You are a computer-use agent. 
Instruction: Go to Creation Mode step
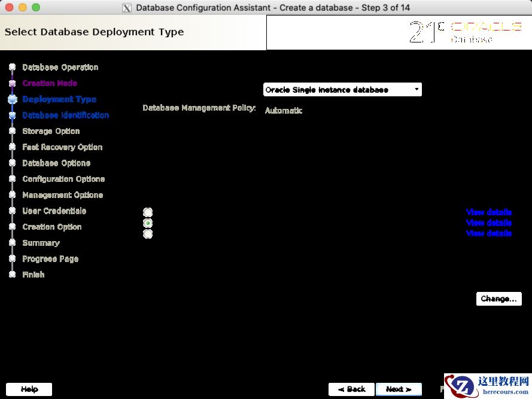click(x=50, y=83)
